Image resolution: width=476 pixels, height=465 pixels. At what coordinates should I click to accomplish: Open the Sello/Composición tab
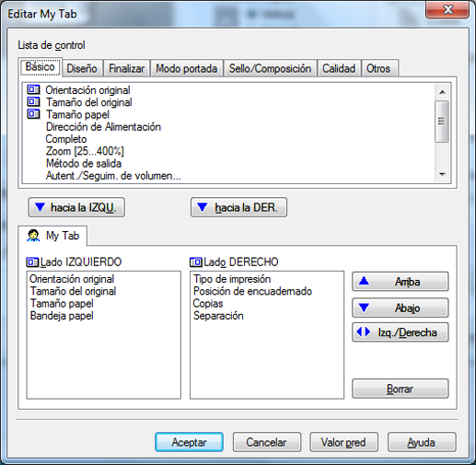click(x=270, y=68)
